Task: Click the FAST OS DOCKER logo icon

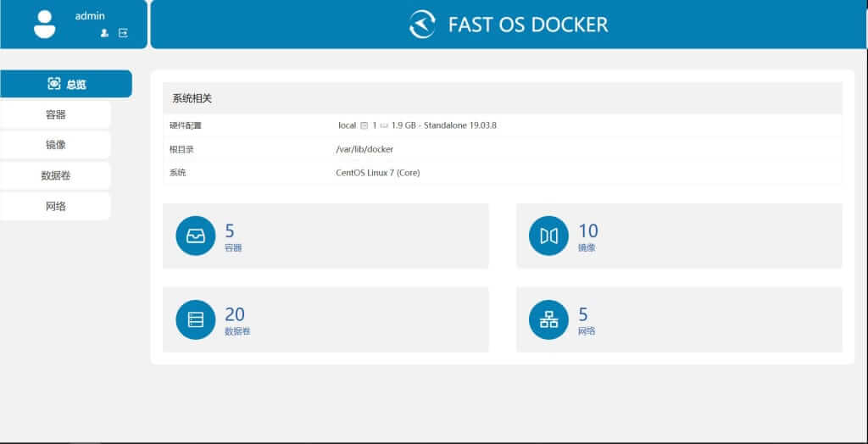Action: [422, 25]
